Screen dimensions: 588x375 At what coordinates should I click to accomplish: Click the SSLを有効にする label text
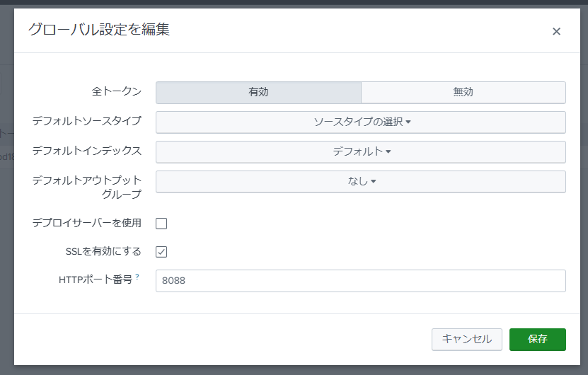coord(103,251)
